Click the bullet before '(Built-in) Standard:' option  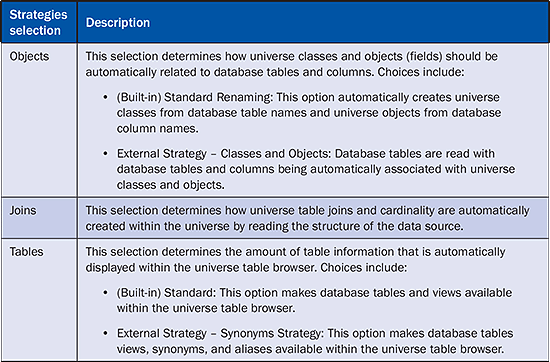106,293
